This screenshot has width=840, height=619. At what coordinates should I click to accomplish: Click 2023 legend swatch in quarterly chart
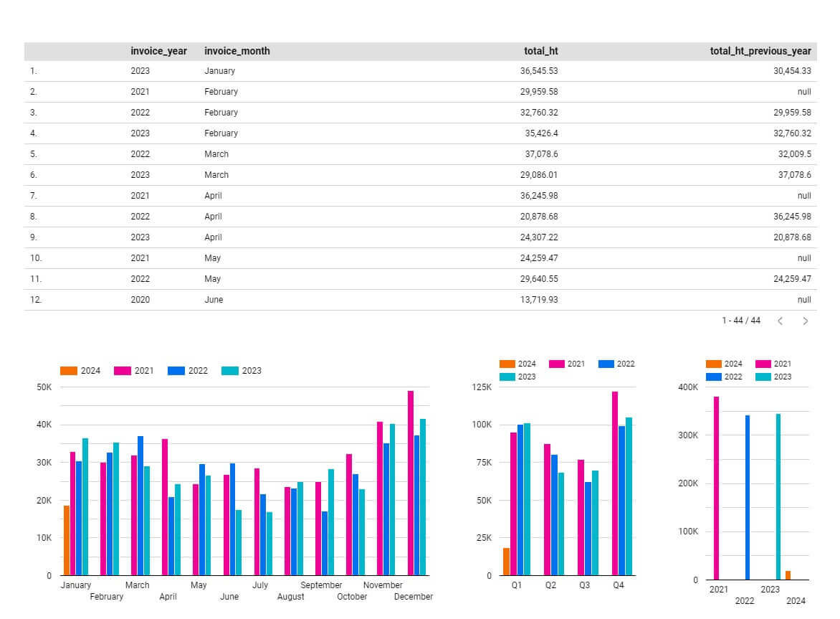507,377
